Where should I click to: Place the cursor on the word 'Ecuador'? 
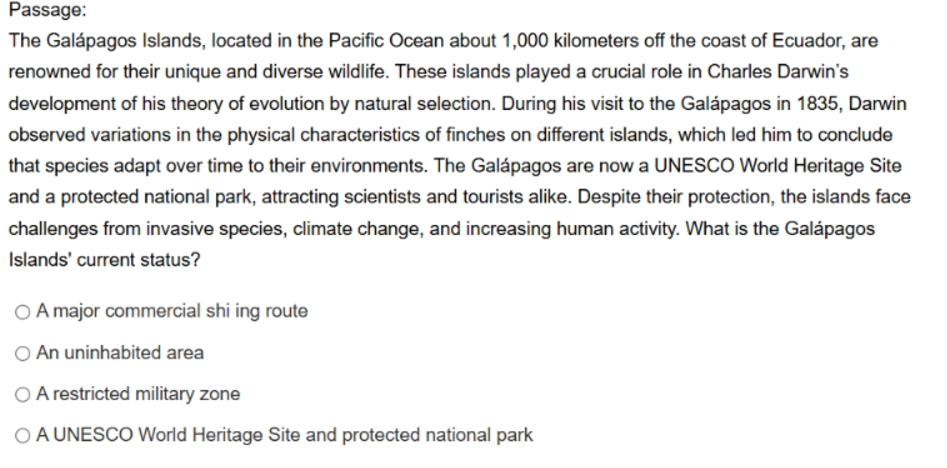[809, 41]
